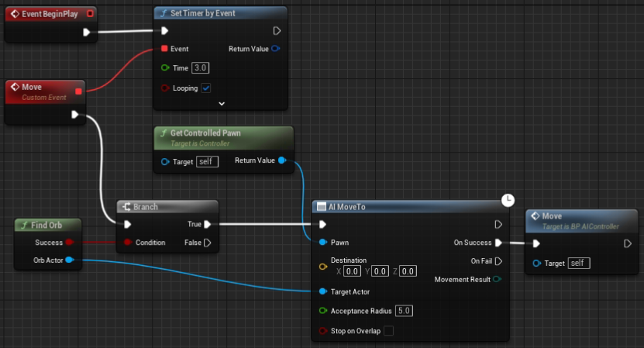The height and width of the screenshot is (348, 644).
Task: Select the Event BeginPlay node title
Action: click(50, 14)
